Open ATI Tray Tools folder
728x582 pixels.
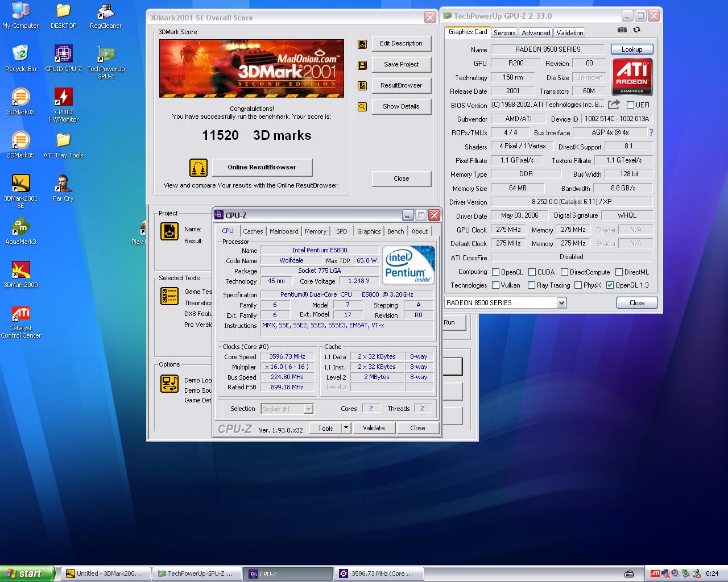point(63,145)
